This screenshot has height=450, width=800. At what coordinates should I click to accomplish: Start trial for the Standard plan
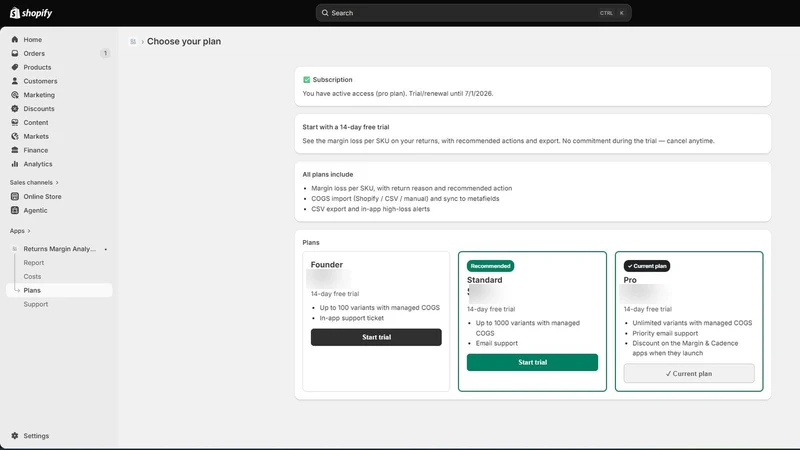[x=532, y=362]
